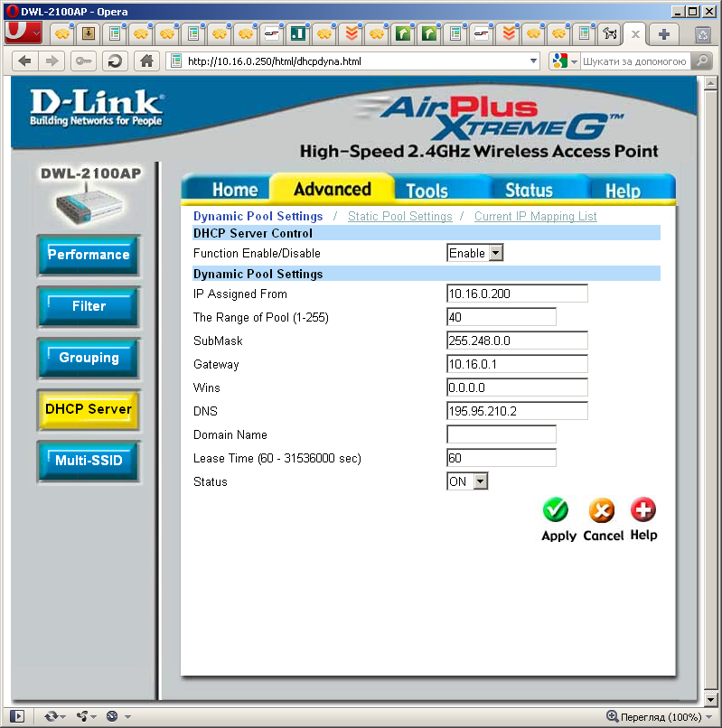Viewport: 722px width, 728px height.
Task: Click the DWL-2100AP device image
Action: coord(89,204)
